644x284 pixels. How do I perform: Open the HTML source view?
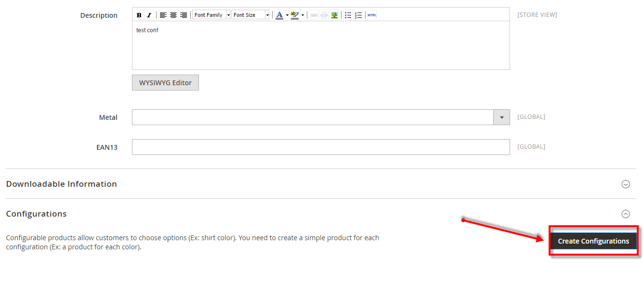tap(372, 15)
